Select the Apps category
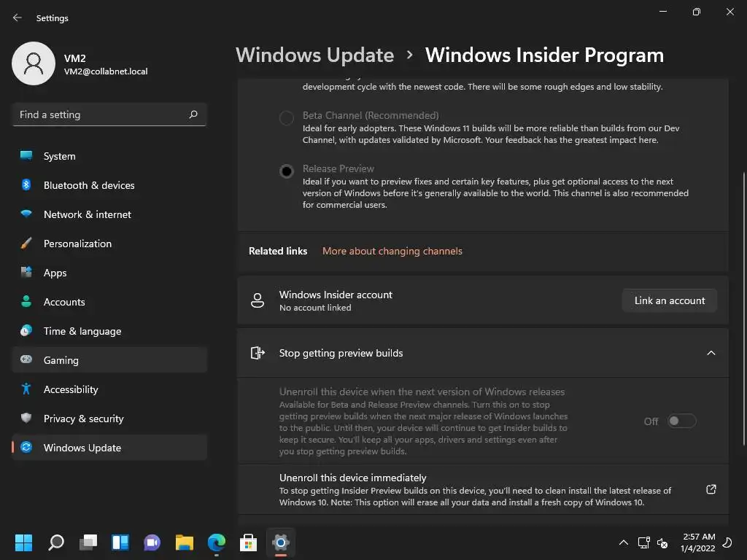This screenshot has width=747, height=560. (109, 273)
